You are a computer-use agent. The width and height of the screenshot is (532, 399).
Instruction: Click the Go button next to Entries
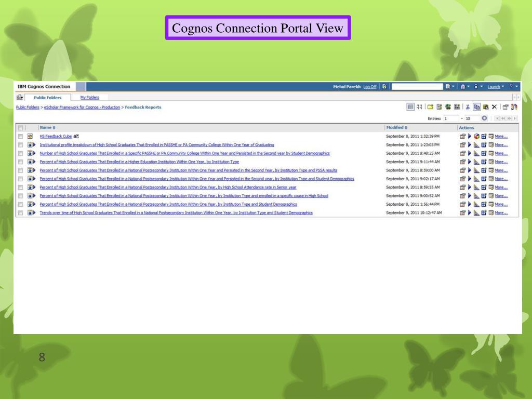click(485, 118)
